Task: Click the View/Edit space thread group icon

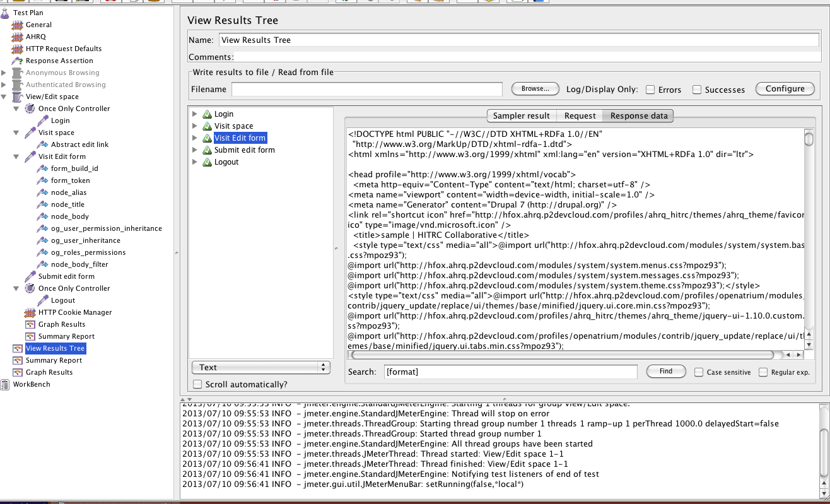Action: (x=18, y=97)
